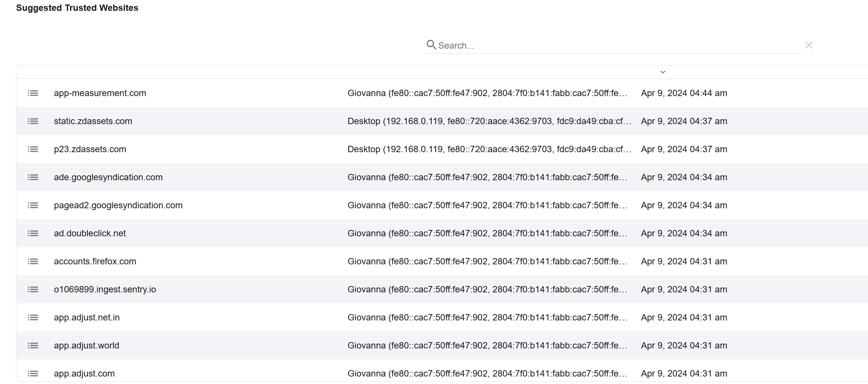Select accounts.firefox.com domain text
The image size is (868, 384).
(x=95, y=261)
